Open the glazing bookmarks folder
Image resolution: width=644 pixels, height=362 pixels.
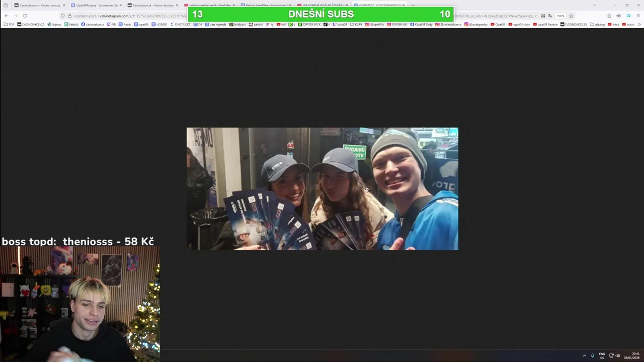[598, 24]
